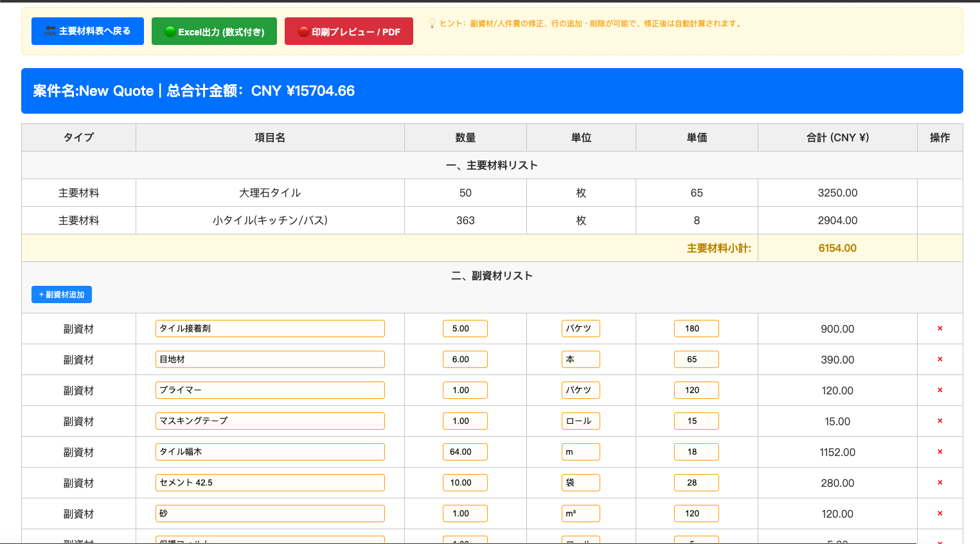Delete the タイル接着剤 row

(x=940, y=328)
